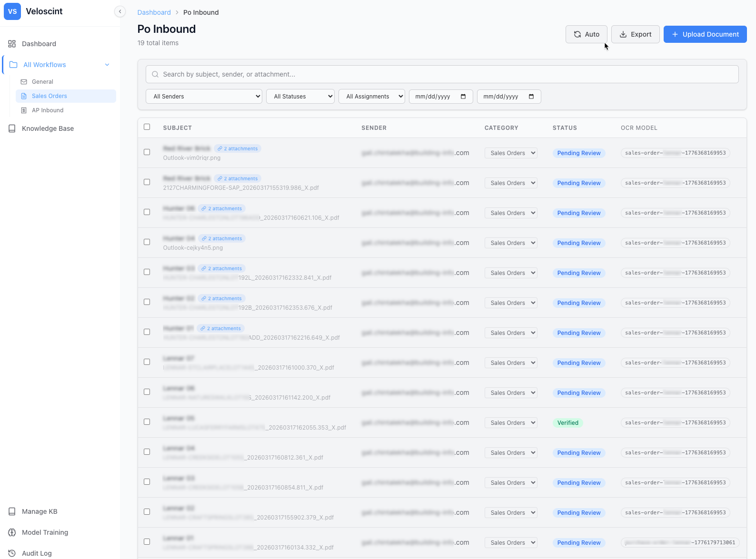Viewport: 756px width, 559px height.
Task: Click the 1776179713061 OCR model tag
Action: [680, 543]
